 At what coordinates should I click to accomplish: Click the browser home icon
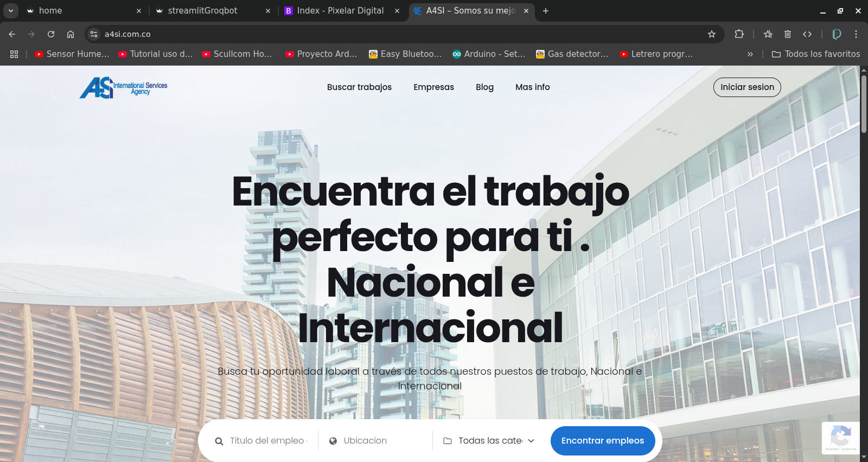(x=71, y=34)
